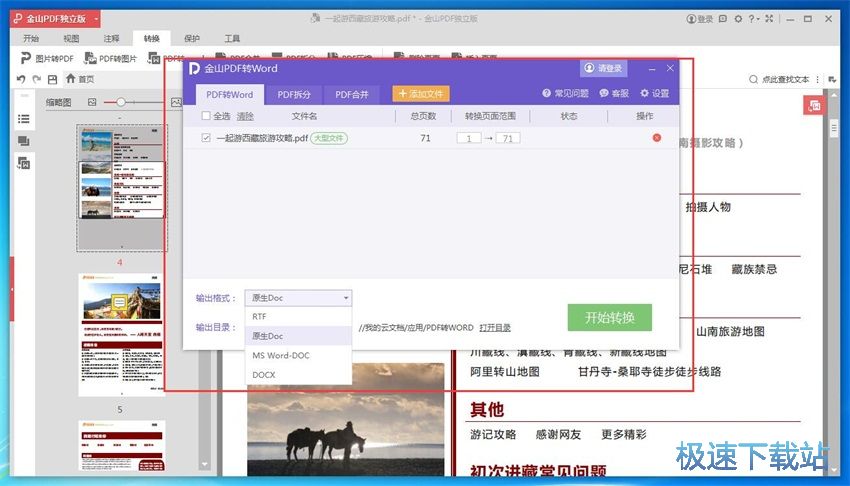
Task: Minimize the converter dialog
Action: 652,69
